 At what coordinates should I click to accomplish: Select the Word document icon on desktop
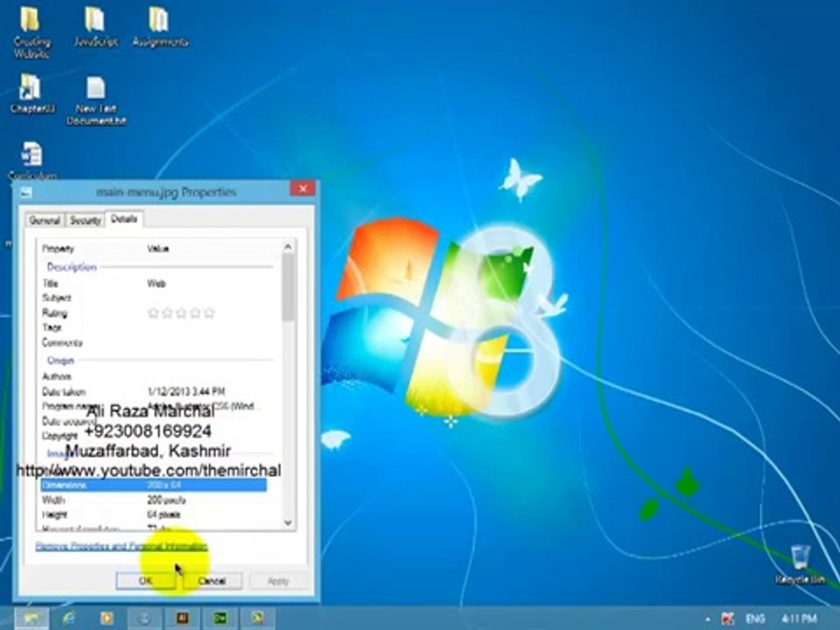pos(31,159)
